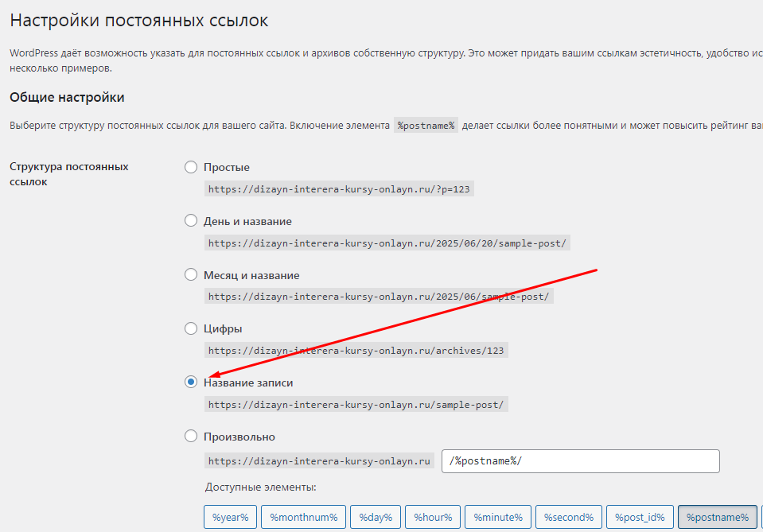
Task: Add the %year% tag button
Action: (x=230, y=517)
